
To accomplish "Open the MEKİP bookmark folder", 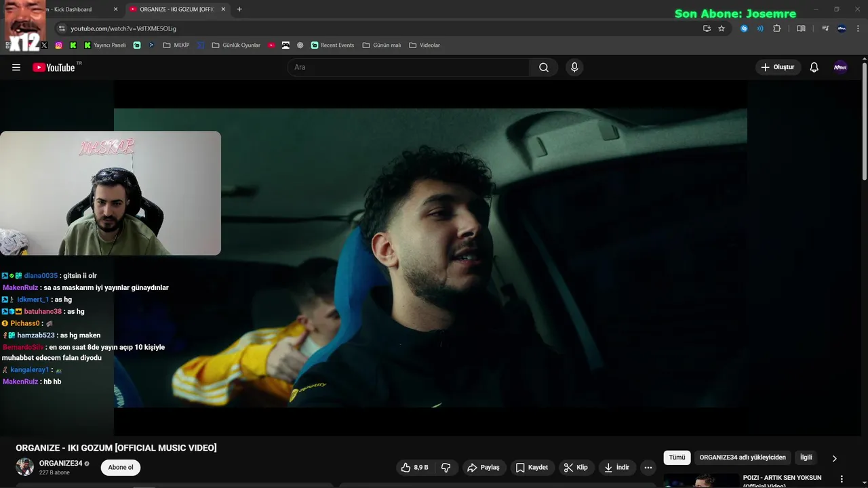I will (x=176, y=45).
